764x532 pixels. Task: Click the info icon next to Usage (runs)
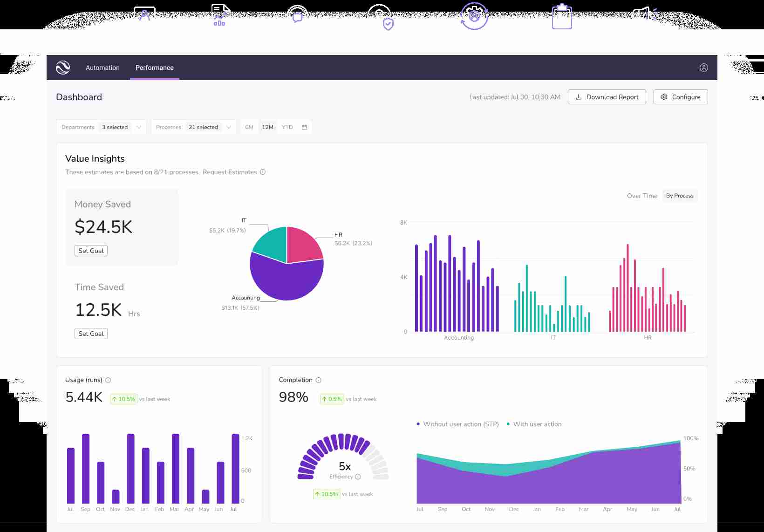point(108,380)
